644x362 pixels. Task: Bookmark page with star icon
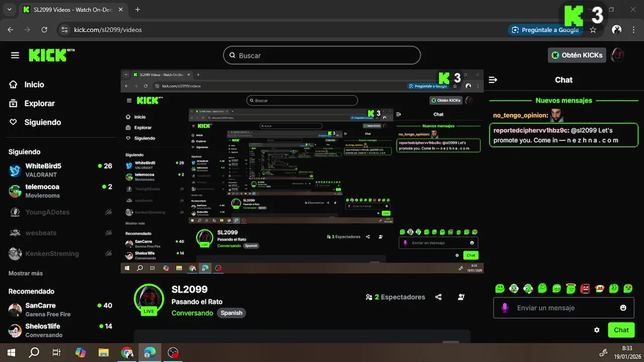pos(593,30)
